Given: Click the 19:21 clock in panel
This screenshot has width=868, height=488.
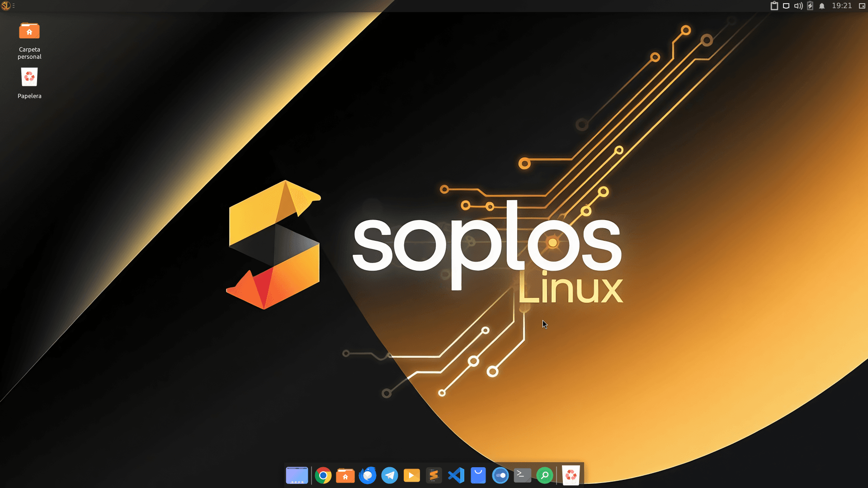Looking at the screenshot, I should 842,6.
